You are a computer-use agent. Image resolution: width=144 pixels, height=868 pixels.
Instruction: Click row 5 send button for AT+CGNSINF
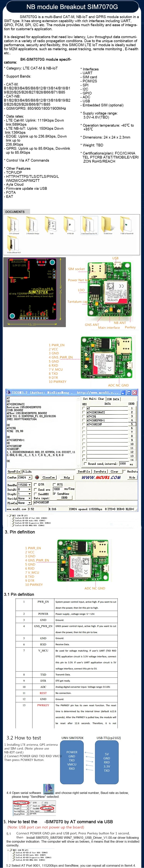(x=132, y=424)
